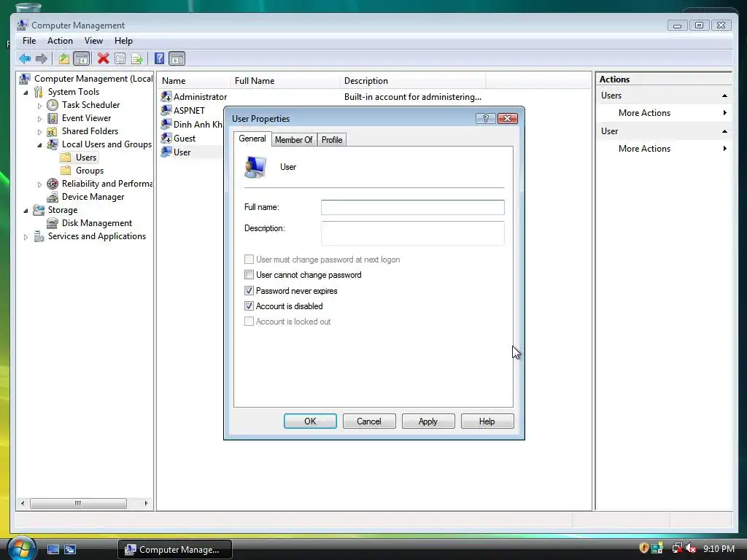The width and height of the screenshot is (747, 560).
Task: Click the red Delete X toolbar icon
Action: click(103, 58)
